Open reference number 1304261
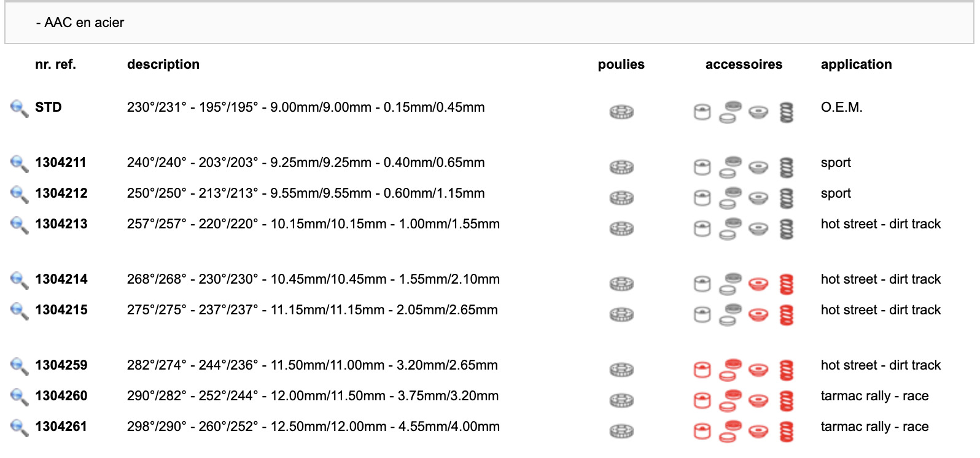The image size is (980, 458). tap(61, 427)
